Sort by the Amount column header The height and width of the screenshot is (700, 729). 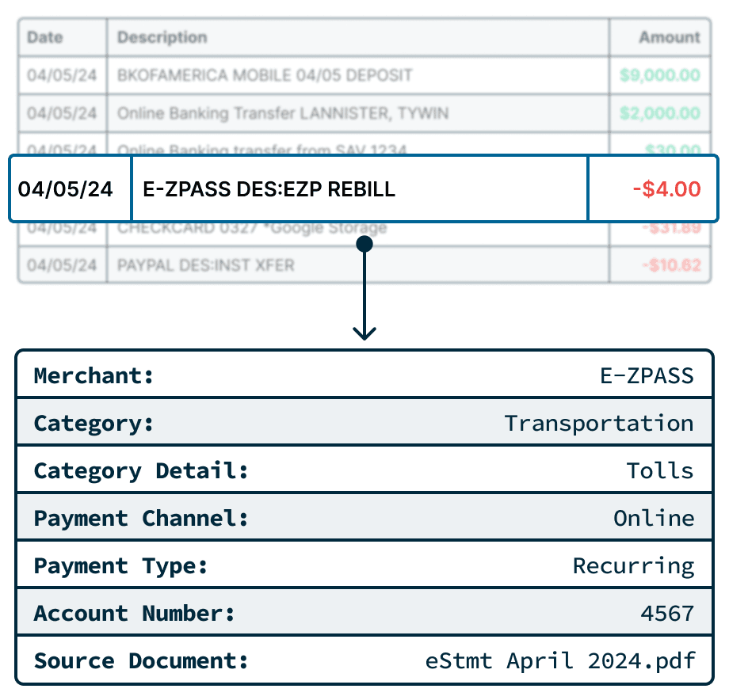tap(670, 37)
